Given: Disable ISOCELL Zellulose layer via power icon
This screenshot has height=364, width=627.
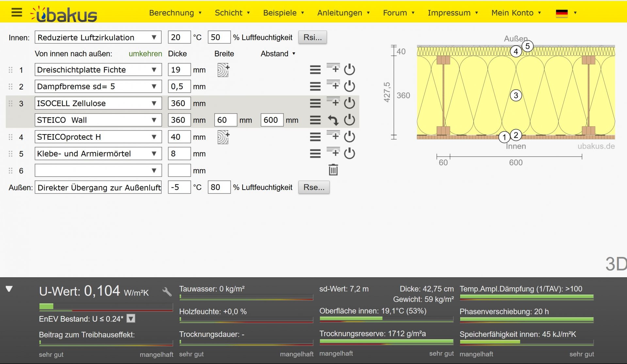Looking at the screenshot, I should click(349, 103).
